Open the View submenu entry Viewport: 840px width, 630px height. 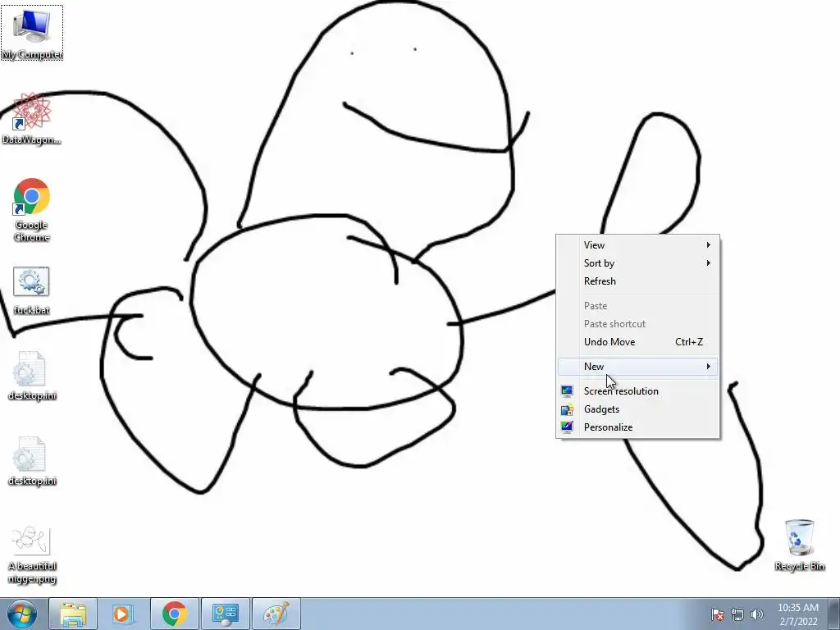[x=637, y=244]
